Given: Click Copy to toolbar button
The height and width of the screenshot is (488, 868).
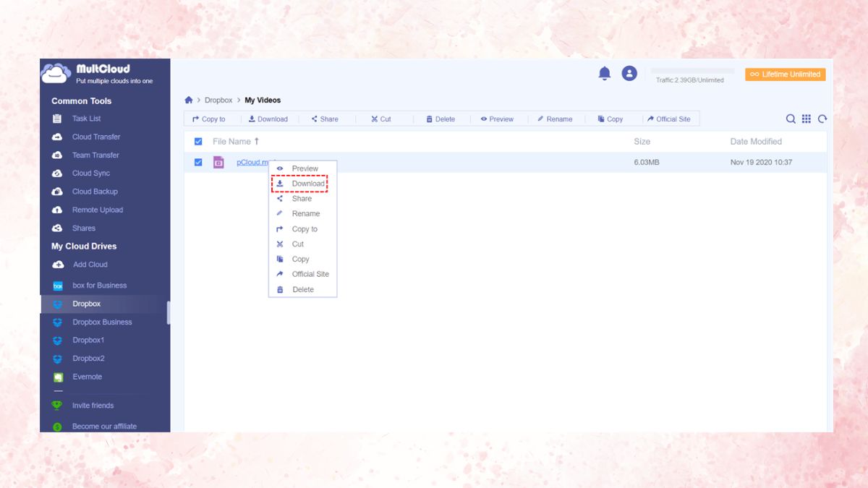Looking at the screenshot, I should click(x=209, y=119).
